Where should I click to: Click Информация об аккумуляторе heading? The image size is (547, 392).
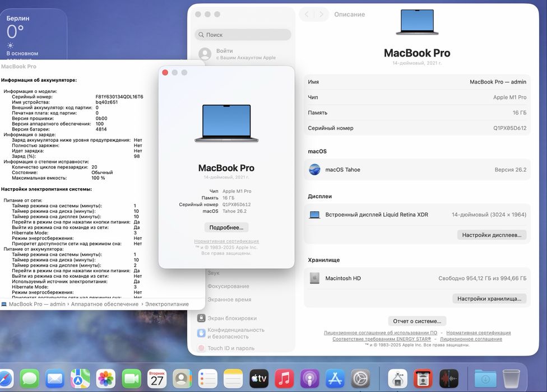[39, 80]
